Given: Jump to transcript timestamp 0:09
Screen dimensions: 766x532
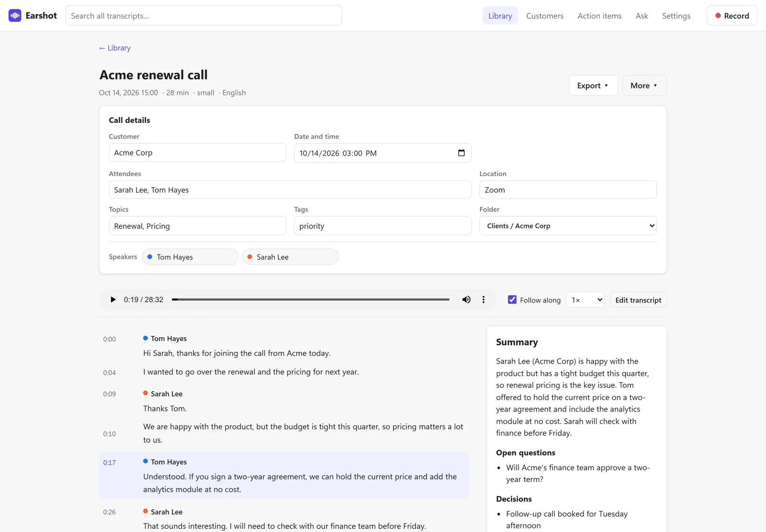Looking at the screenshot, I should (x=110, y=394).
